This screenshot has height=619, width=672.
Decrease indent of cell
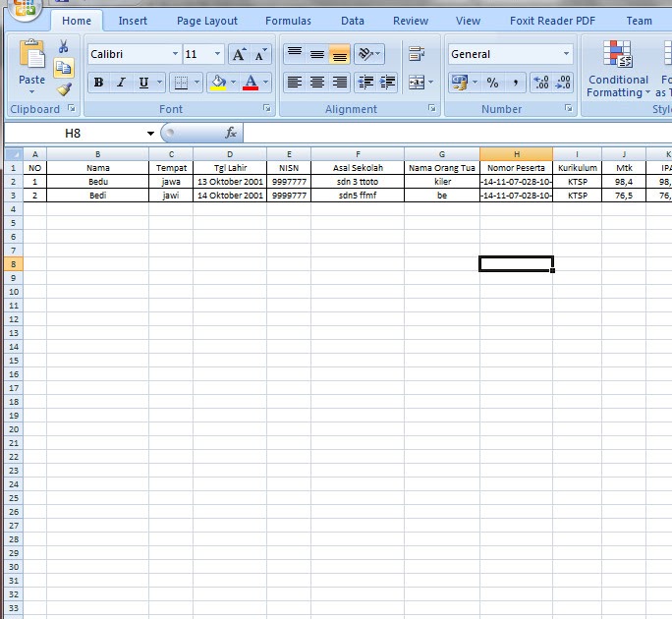coord(365,83)
